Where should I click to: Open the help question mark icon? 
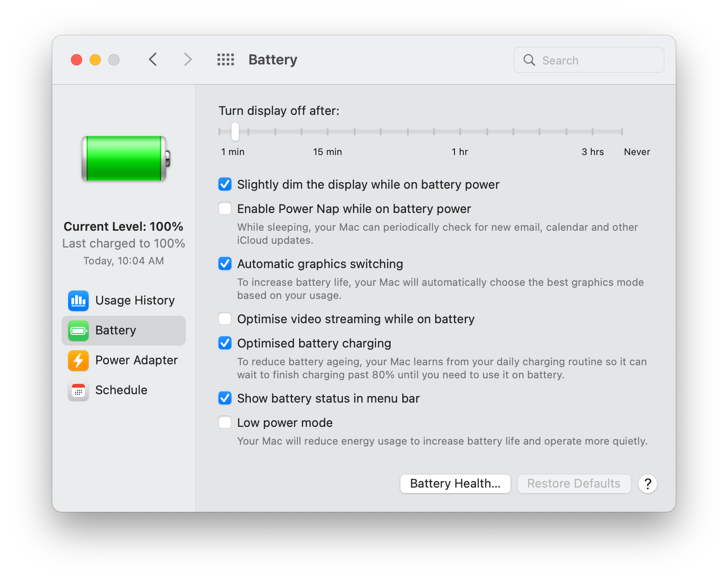647,484
